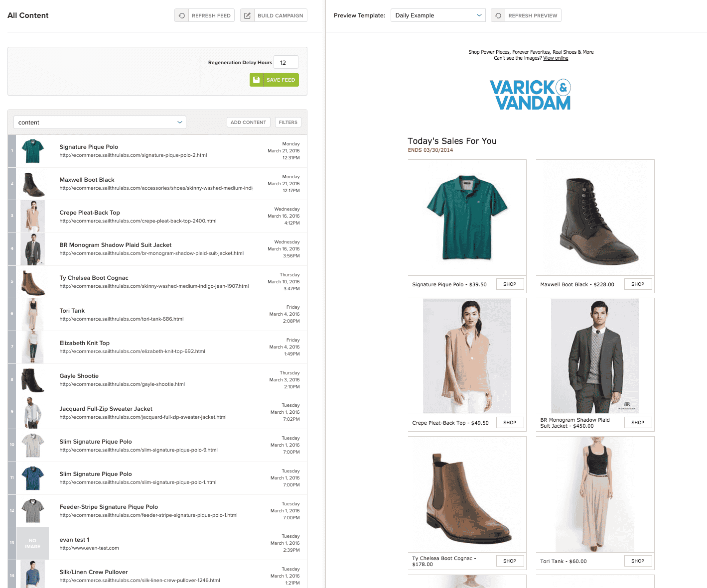Click SHOP button for Signature Pique Polo
The height and width of the screenshot is (588, 707).
(510, 284)
